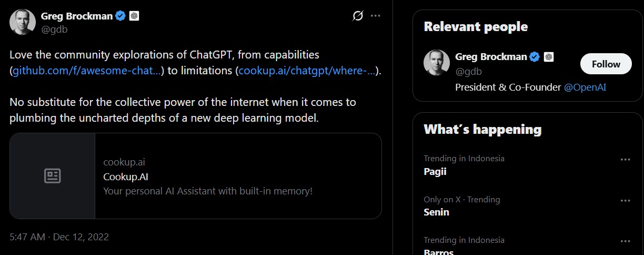Follow Greg Brockman in Relevant people
The height and width of the screenshot is (255, 644).
606,64
